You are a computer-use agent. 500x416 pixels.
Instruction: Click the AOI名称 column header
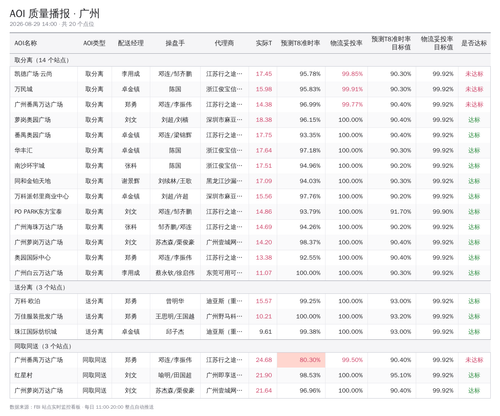pos(26,43)
